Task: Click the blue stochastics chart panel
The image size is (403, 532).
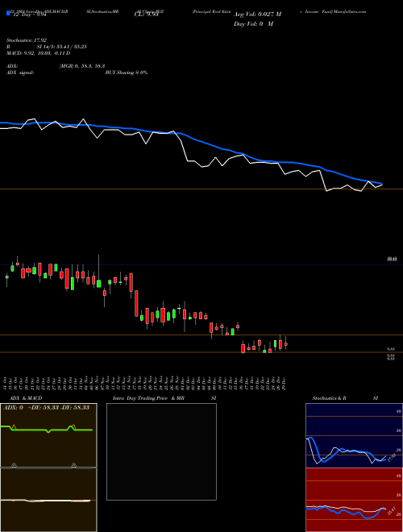Action: click(354, 435)
